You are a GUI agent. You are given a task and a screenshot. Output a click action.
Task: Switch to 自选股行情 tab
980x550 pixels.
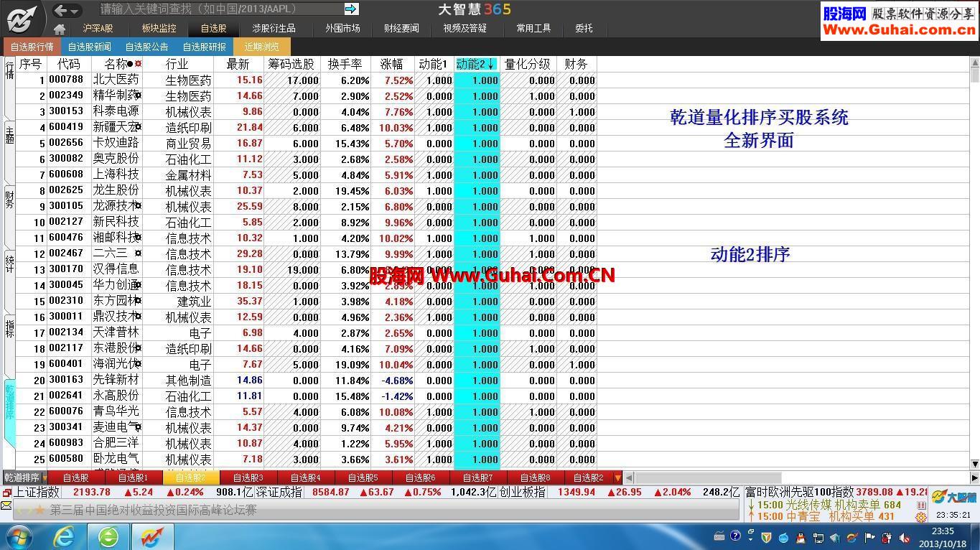tap(32, 47)
